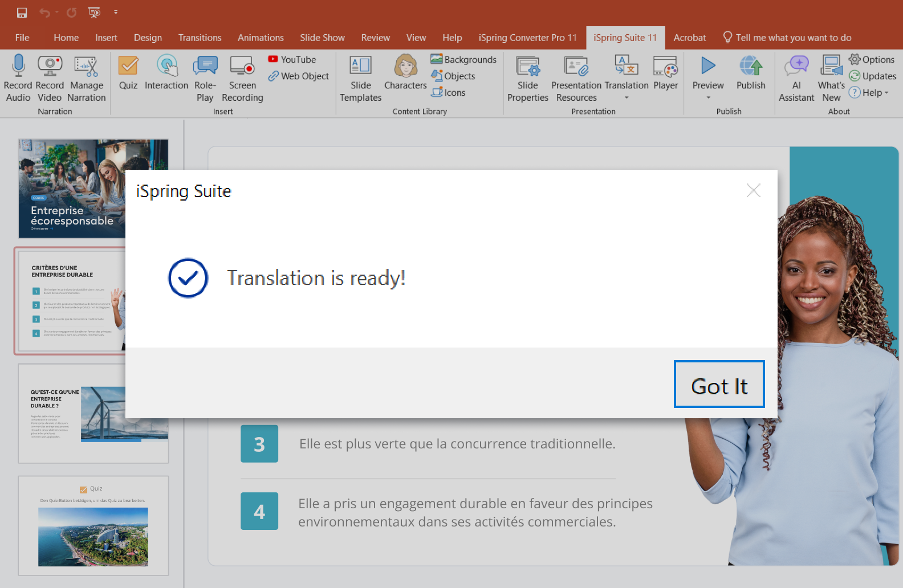This screenshot has width=903, height=588.
Task: Open Slide Properties
Action: pyautogui.click(x=527, y=79)
